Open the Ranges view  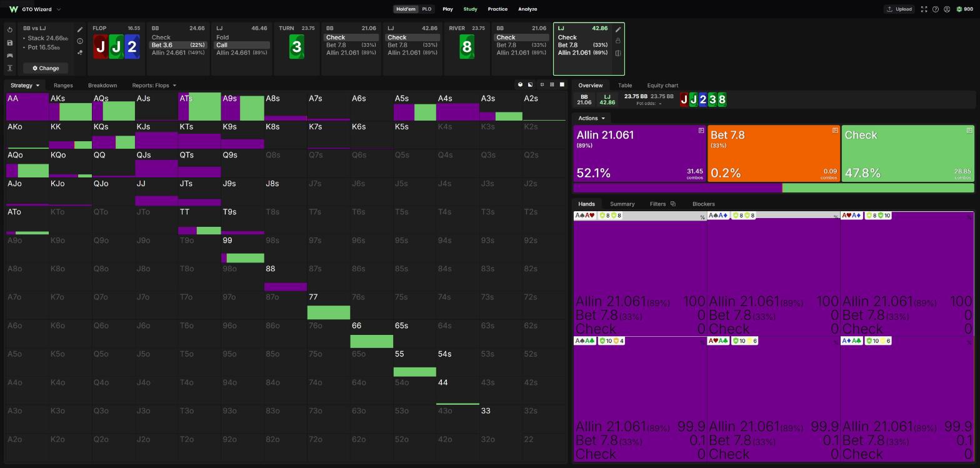(63, 85)
